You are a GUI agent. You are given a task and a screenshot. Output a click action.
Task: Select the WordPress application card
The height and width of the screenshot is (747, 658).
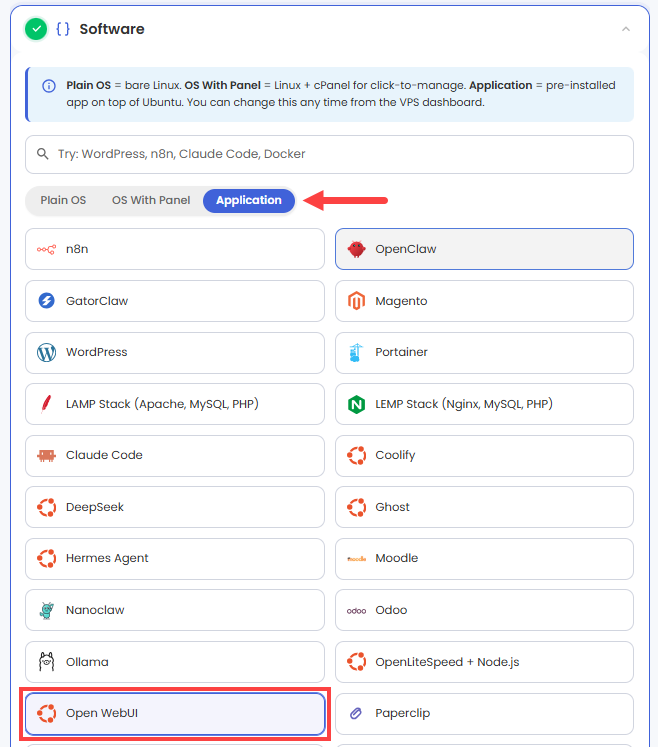click(x=175, y=353)
